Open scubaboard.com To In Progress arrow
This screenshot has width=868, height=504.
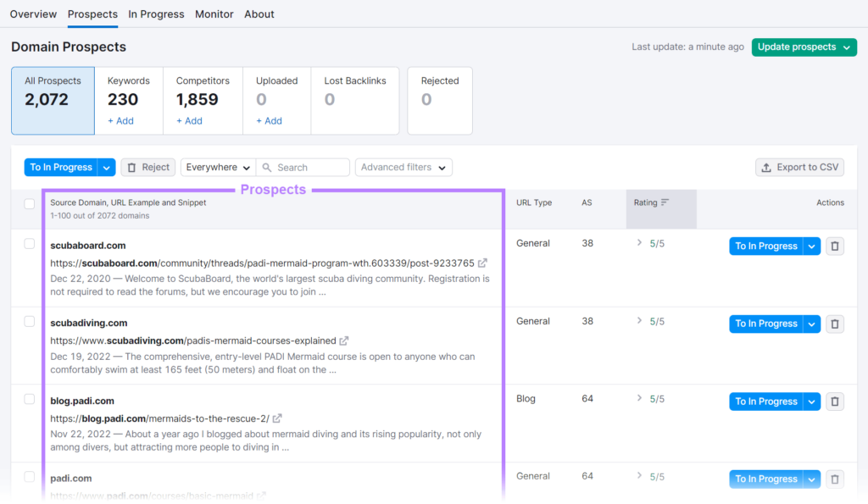(x=811, y=246)
